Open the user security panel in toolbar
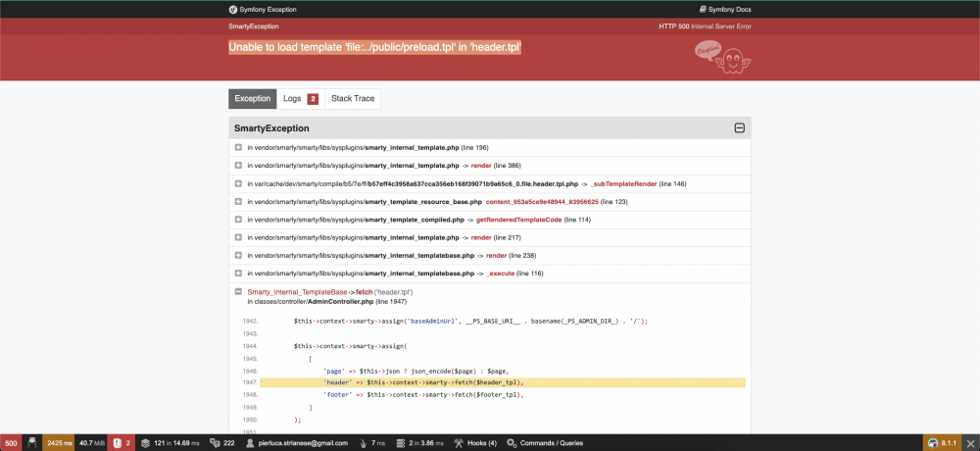 (x=297, y=443)
